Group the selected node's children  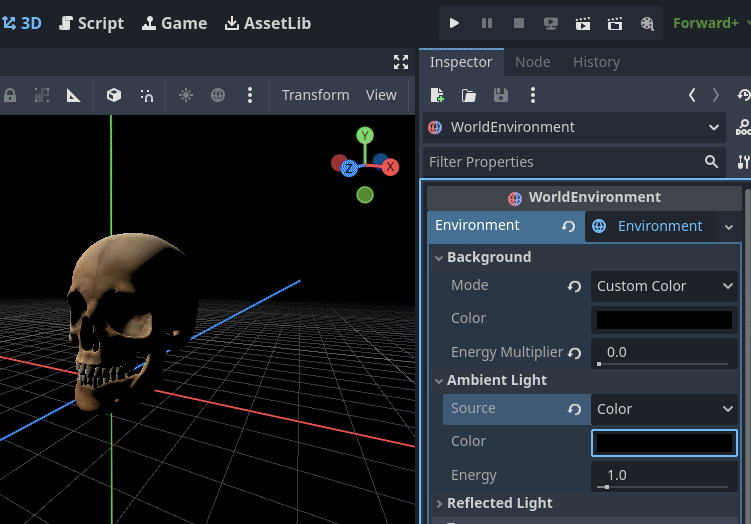point(42,95)
